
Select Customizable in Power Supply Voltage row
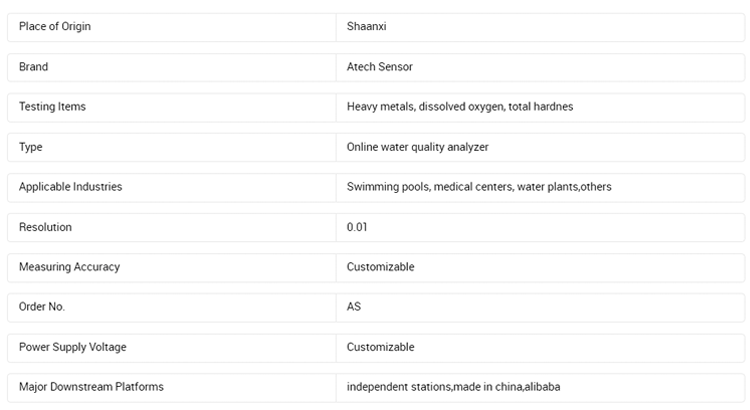(x=380, y=347)
